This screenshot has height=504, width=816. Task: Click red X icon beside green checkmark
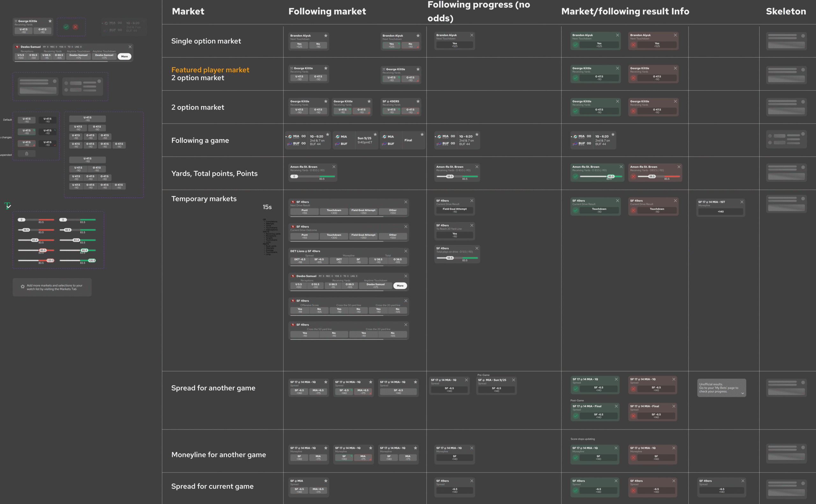click(x=75, y=27)
